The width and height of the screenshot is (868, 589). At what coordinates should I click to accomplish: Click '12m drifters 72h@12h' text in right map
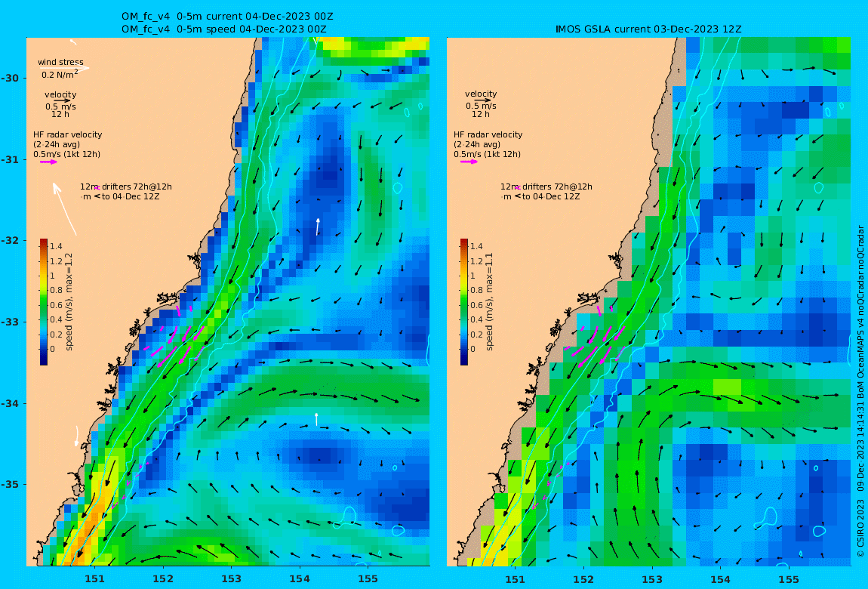coord(546,187)
